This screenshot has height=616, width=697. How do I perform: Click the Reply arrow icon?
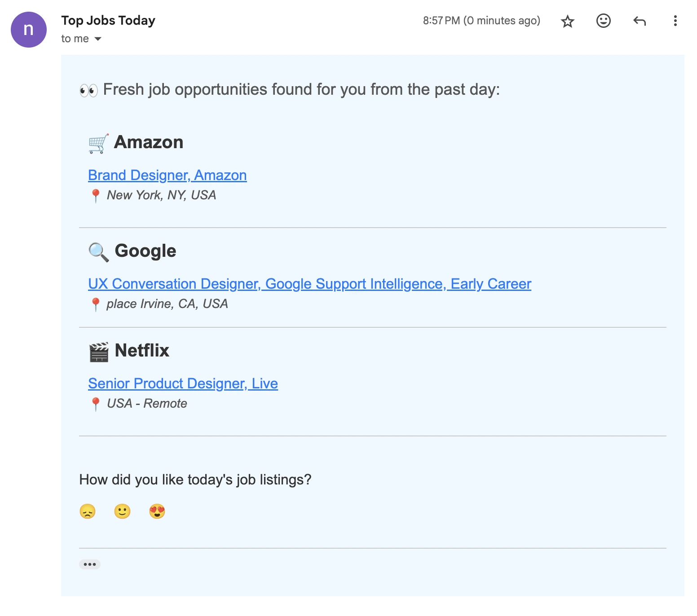tap(640, 21)
